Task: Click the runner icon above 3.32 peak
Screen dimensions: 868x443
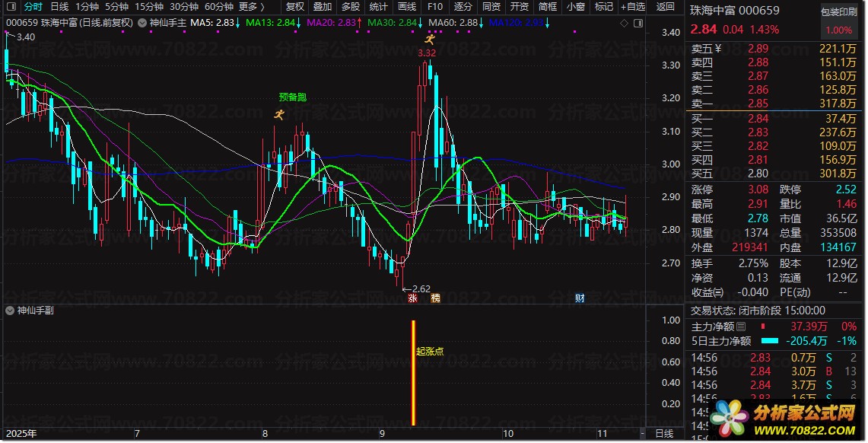Action: 430,40
